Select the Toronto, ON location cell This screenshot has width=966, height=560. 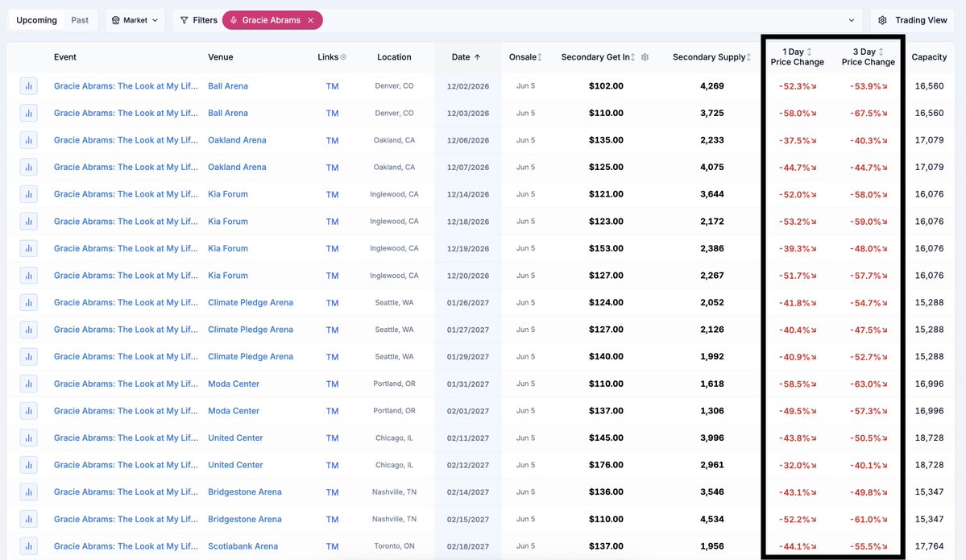pos(394,546)
